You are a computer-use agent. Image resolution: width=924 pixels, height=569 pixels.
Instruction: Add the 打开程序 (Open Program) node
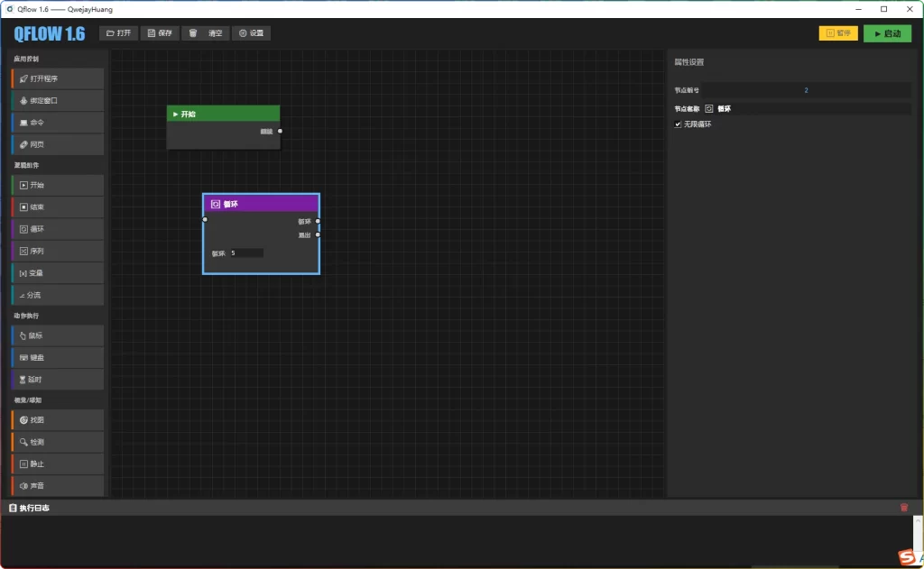(58, 78)
